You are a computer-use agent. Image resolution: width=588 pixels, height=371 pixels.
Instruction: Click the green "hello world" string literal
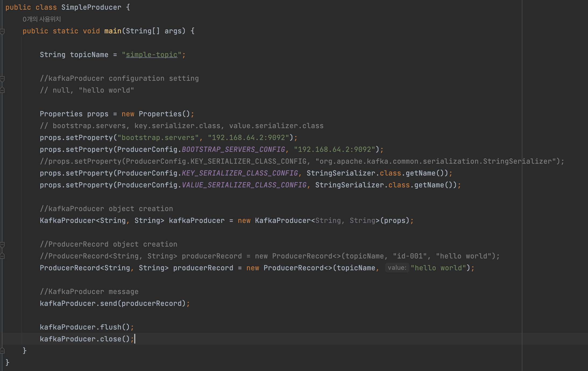pyautogui.click(x=438, y=268)
